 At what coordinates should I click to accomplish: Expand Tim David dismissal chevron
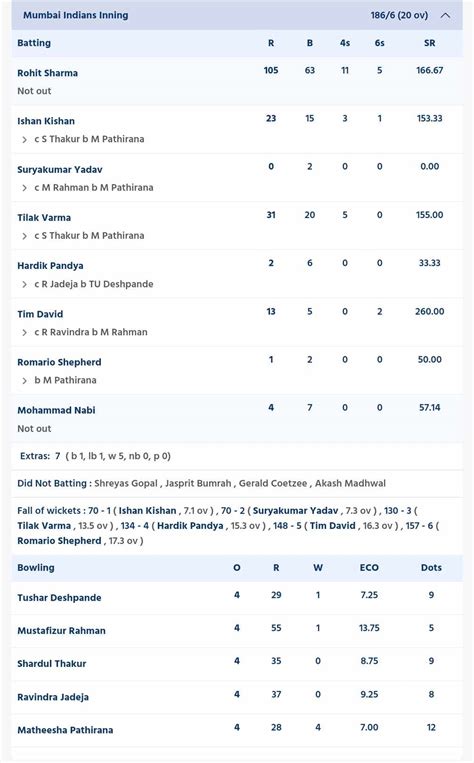click(24, 332)
